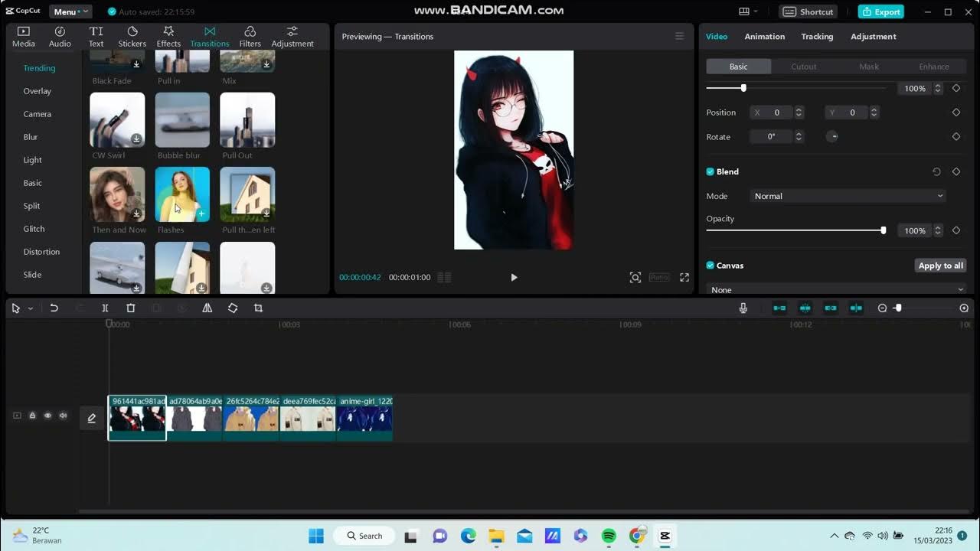This screenshot has height=551, width=980.
Task: Open the Effects panel tab
Action: [x=168, y=36]
